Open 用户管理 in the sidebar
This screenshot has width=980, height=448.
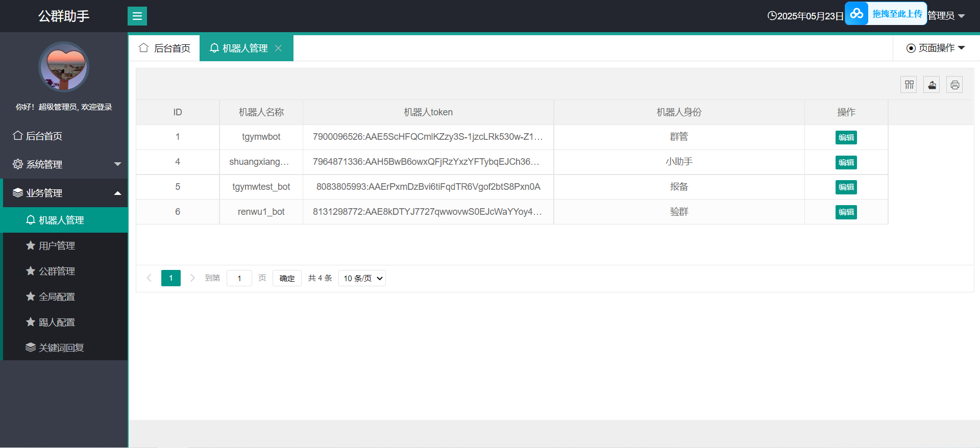click(57, 246)
